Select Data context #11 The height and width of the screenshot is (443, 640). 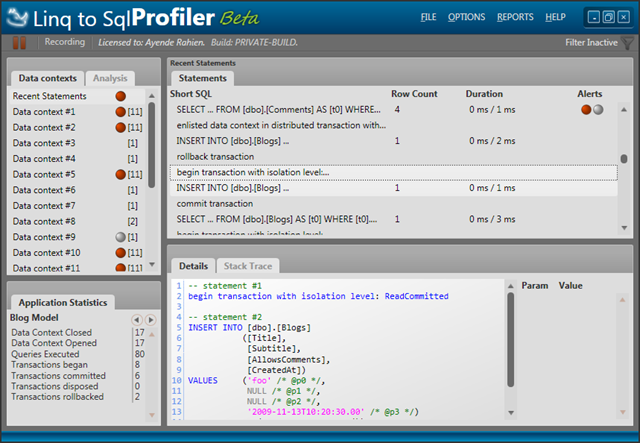pyautogui.click(x=76, y=268)
